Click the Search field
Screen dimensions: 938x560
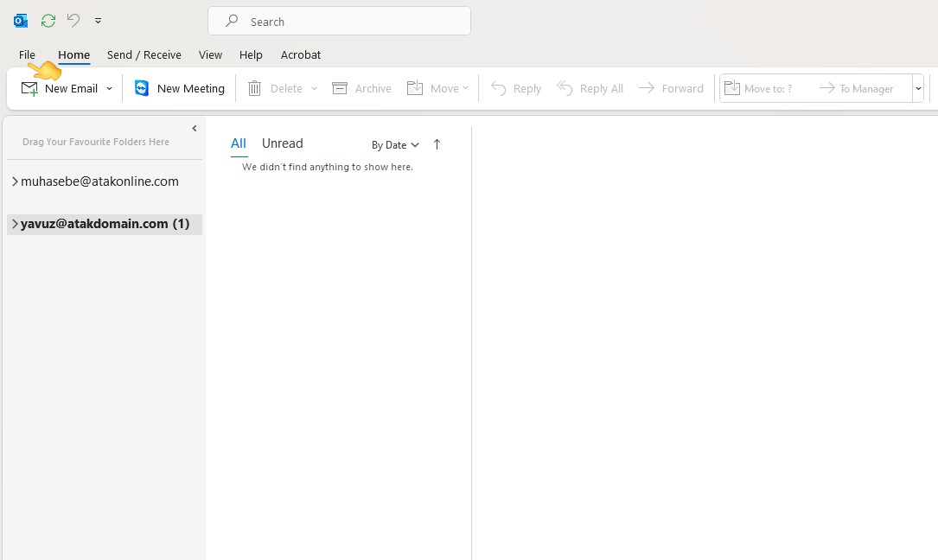339,20
